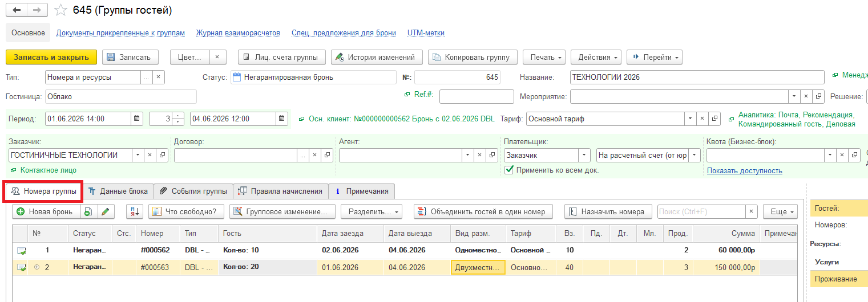This screenshot has height=302, width=868.
Task: Clear the Тариф field
Action: (x=704, y=119)
